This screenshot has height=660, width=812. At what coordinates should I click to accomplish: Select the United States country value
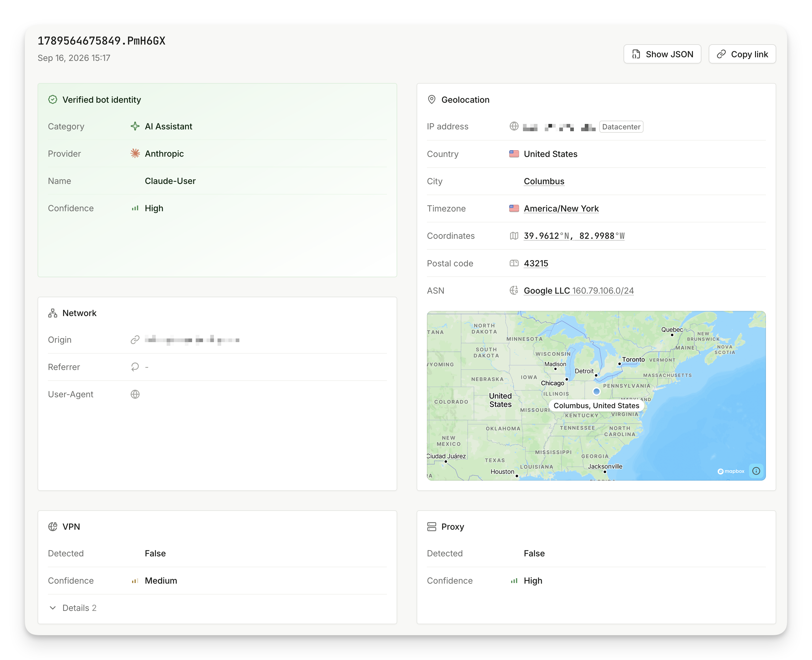pyautogui.click(x=551, y=154)
